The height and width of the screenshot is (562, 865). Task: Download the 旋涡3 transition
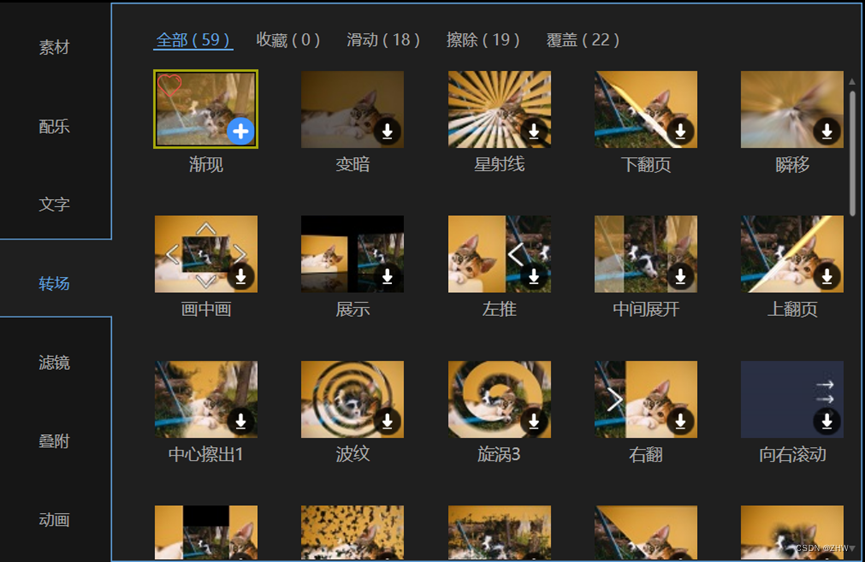click(534, 421)
